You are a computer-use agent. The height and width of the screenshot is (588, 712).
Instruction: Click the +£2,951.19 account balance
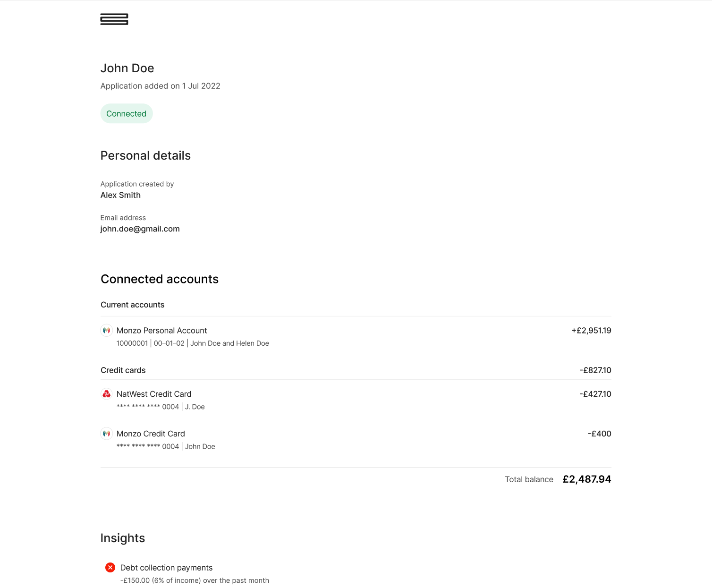pos(592,331)
